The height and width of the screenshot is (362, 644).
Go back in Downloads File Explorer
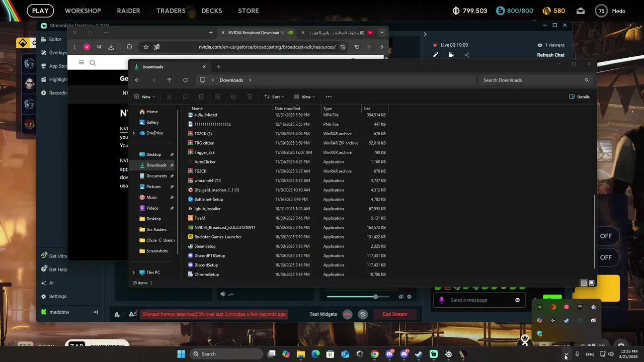point(137,80)
